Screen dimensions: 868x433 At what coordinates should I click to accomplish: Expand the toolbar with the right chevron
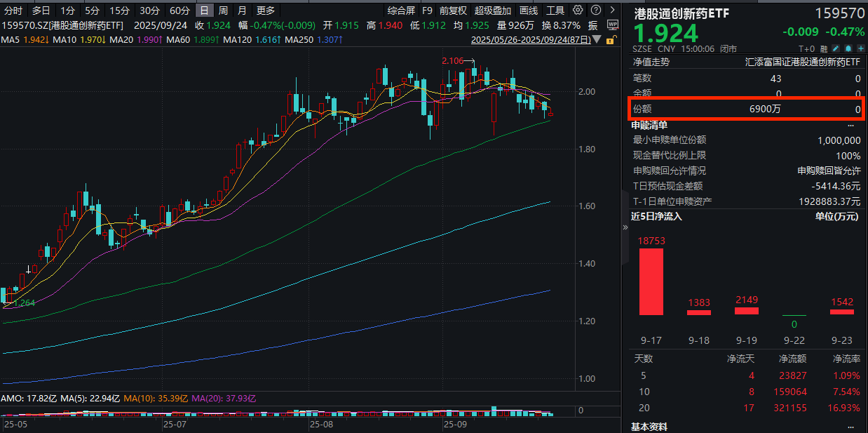point(612,11)
